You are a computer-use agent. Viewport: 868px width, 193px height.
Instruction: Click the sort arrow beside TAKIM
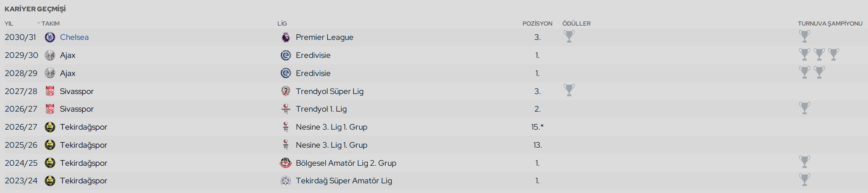(x=39, y=23)
